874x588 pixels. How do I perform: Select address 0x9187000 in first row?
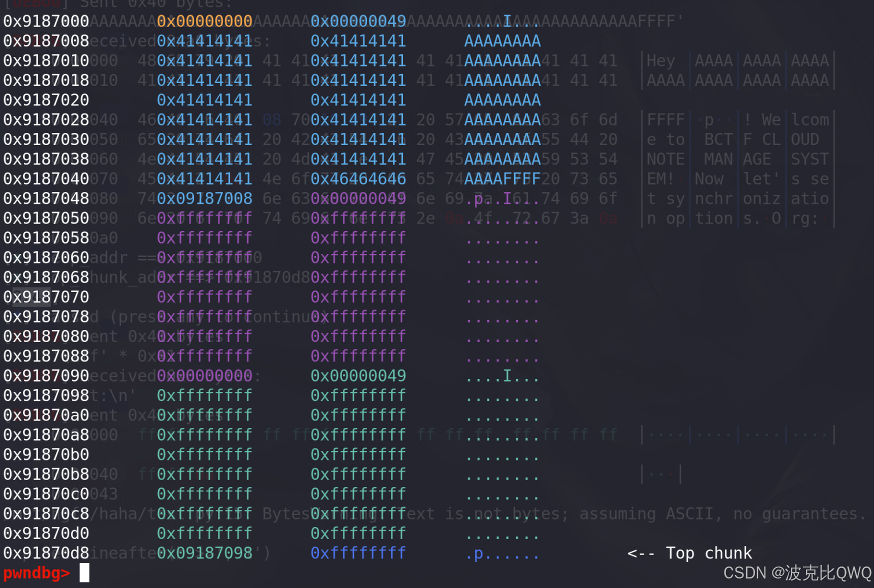(46, 21)
